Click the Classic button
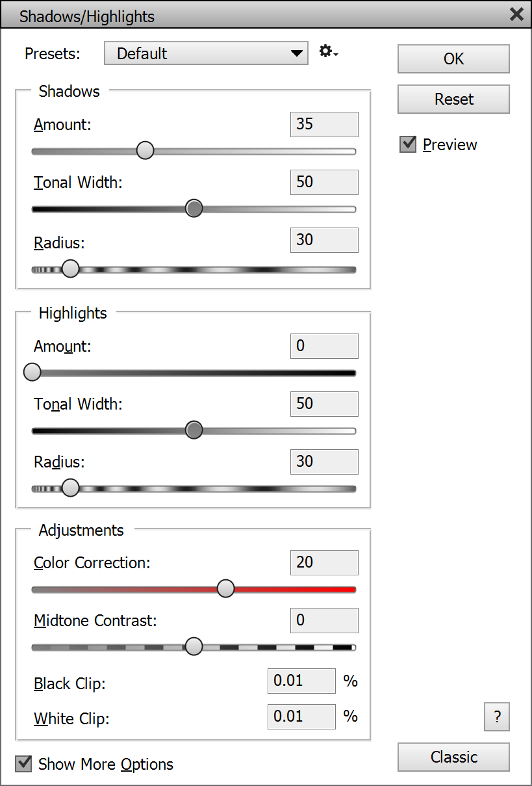 (453, 757)
